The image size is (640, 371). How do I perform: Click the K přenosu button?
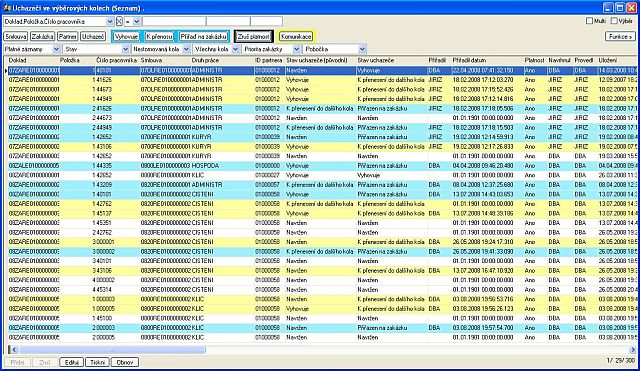(x=159, y=37)
